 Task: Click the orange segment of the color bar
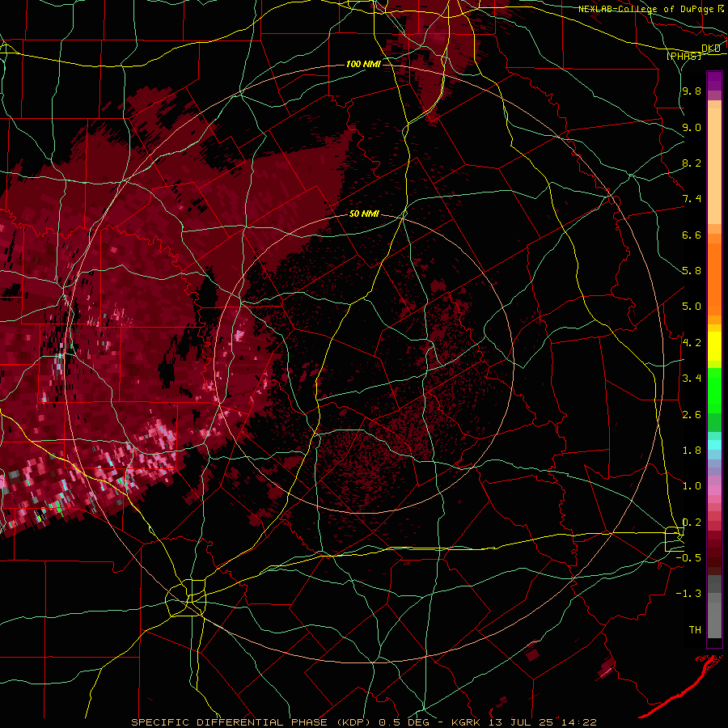tap(714, 278)
